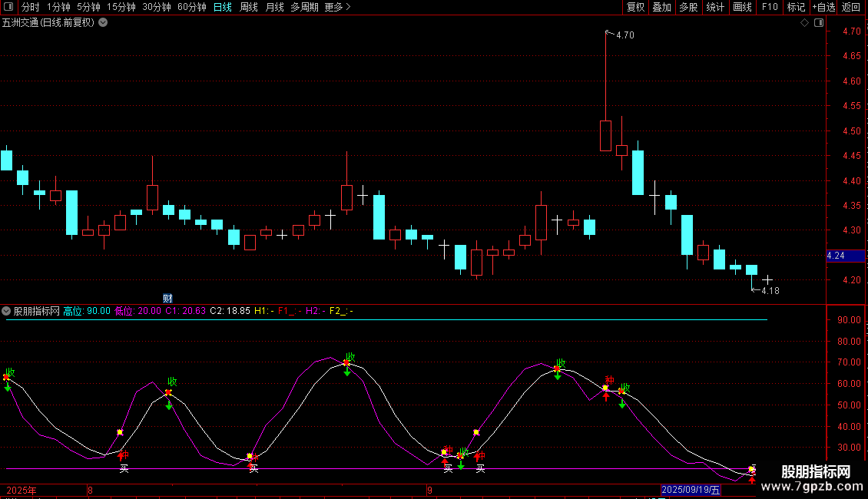Click the 返回 back button
This screenshot has width=868, height=499.
coord(851,7)
